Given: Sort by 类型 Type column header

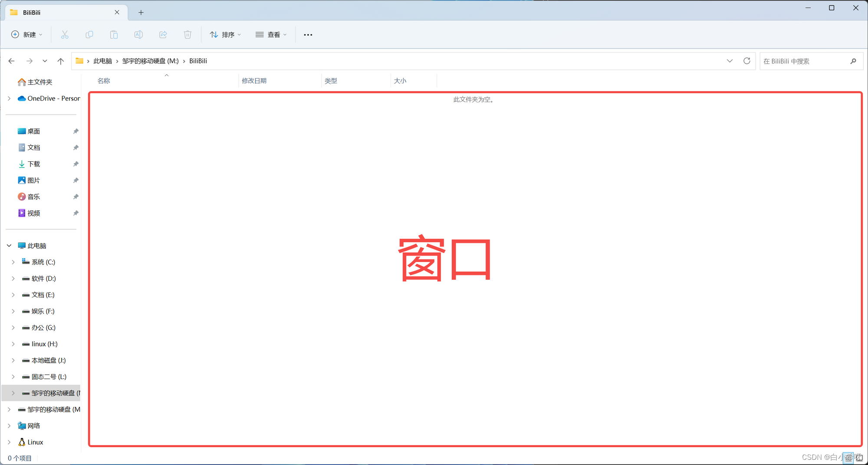Looking at the screenshot, I should (331, 81).
